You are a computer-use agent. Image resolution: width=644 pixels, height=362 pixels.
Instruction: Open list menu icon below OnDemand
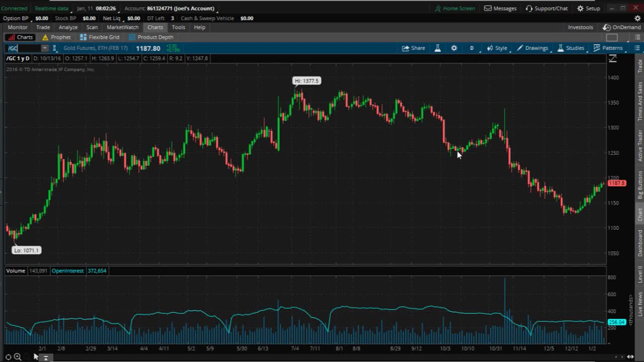[x=637, y=37]
